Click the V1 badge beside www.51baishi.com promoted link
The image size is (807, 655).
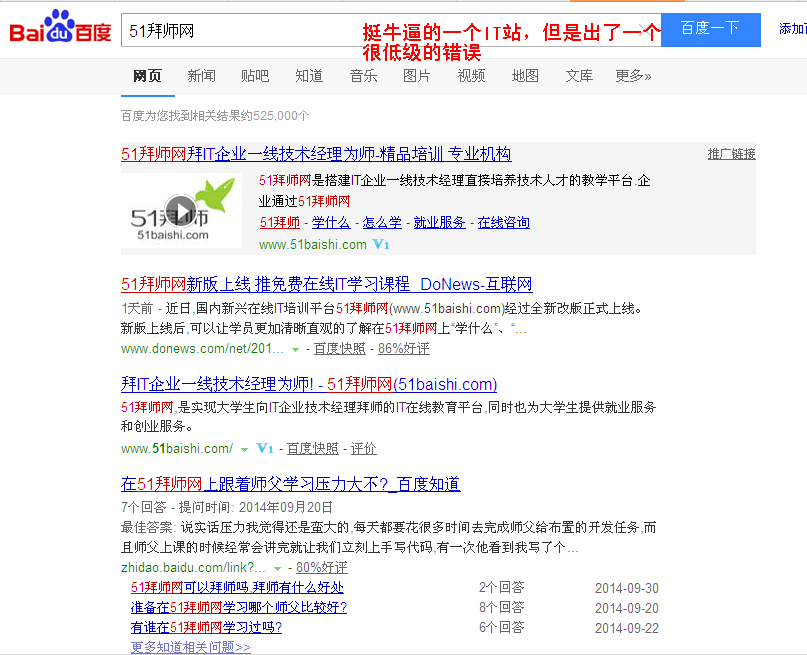point(381,244)
